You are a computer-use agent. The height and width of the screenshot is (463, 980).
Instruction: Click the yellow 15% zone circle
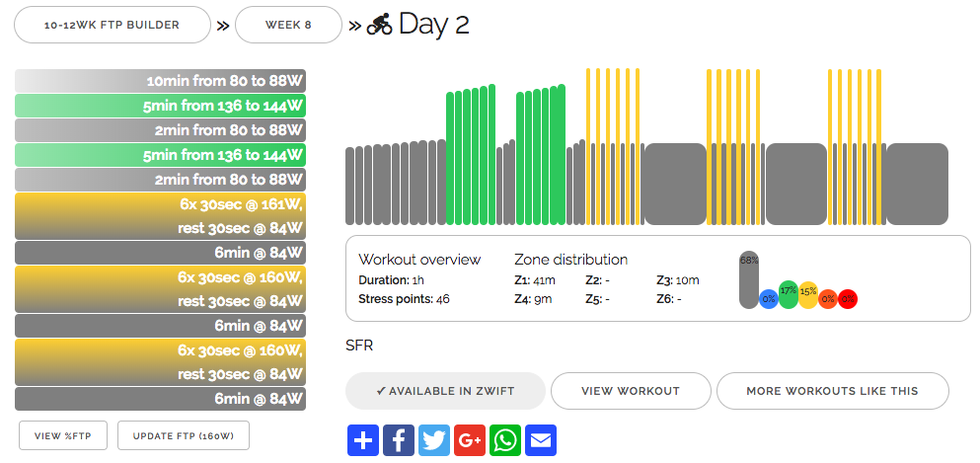coord(808,293)
